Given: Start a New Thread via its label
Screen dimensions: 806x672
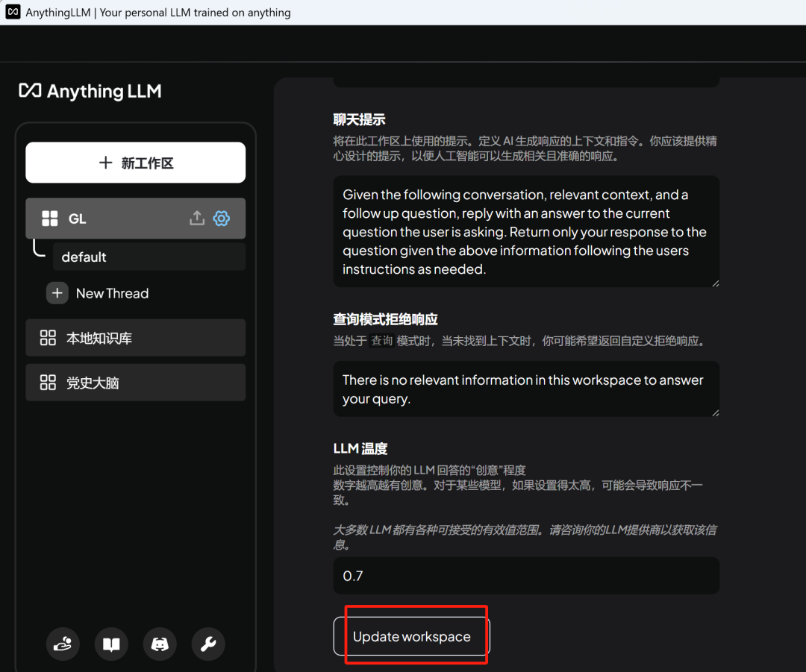Looking at the screenshot, I should click(112, 293).
